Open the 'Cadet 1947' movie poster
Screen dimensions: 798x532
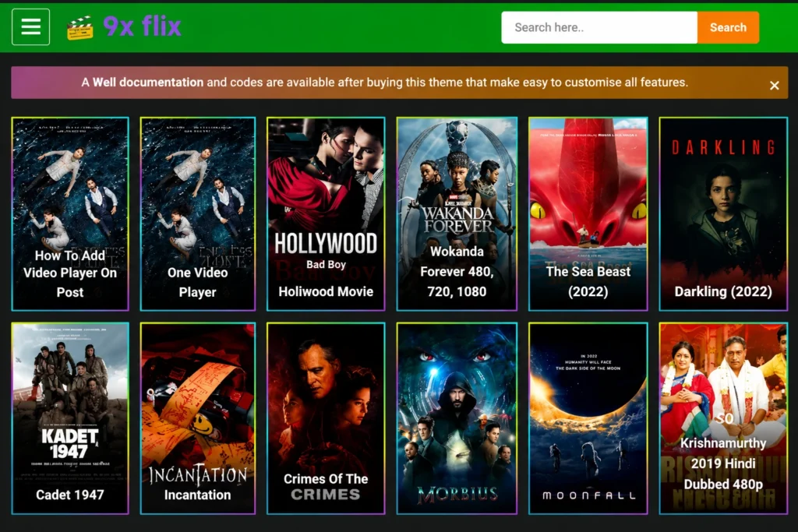[70, 418]
